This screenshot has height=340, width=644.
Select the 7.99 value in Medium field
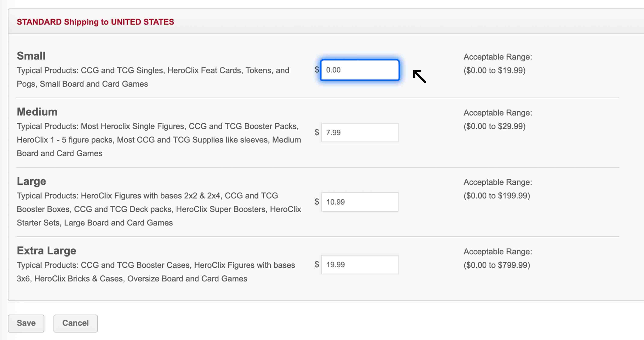(x=333, y=132)
